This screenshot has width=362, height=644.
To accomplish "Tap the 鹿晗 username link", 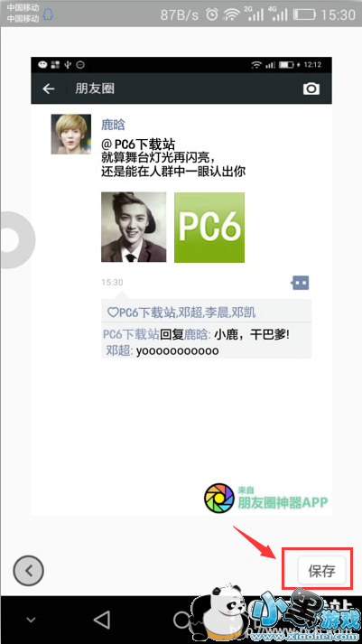I will [113, 125].
